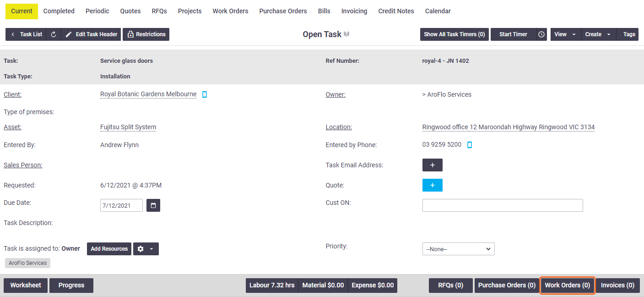Viewport: 644px width, 297px height.
Task: Click the Due Date text field
Action: tap(121, 205)
